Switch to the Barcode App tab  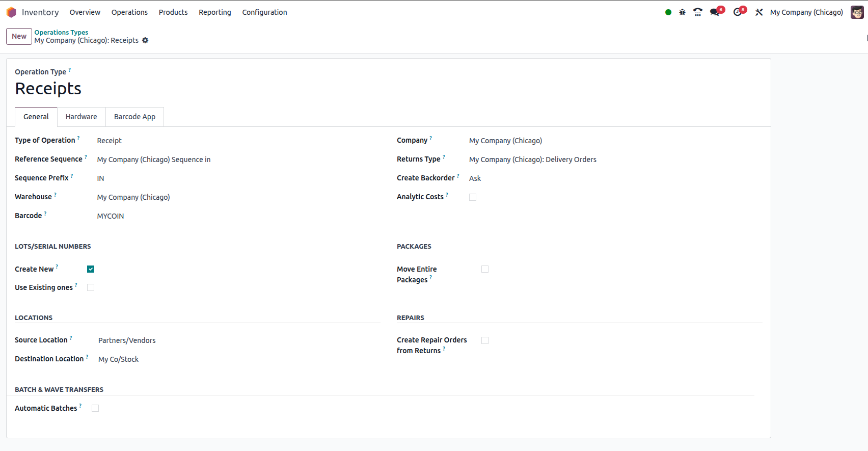134,117
